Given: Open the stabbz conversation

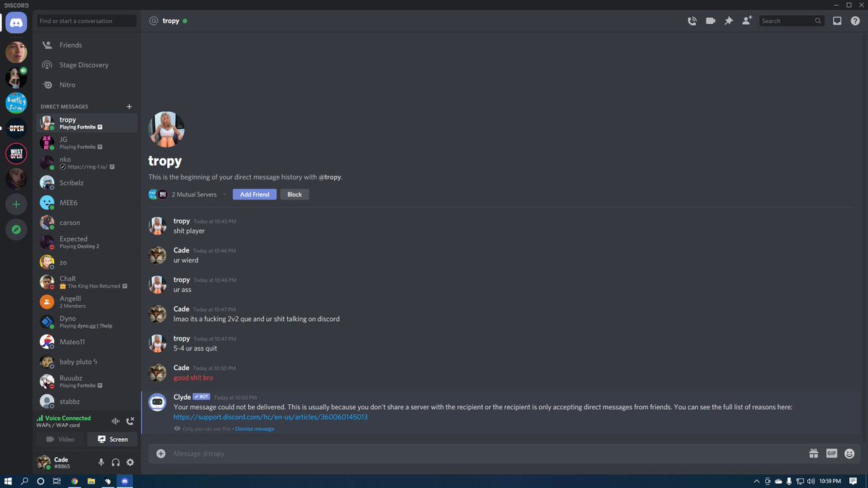Looking at the screenshot, I should click(87, 401).
